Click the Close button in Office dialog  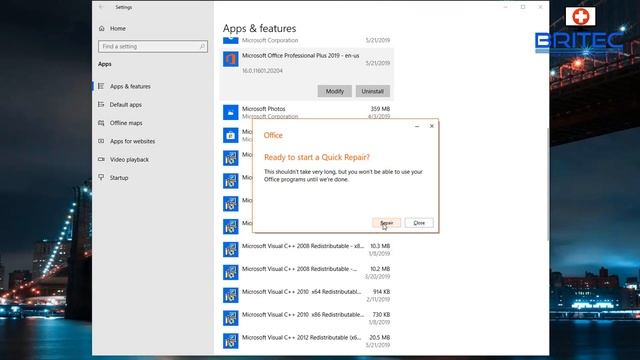tap(419, 223)
